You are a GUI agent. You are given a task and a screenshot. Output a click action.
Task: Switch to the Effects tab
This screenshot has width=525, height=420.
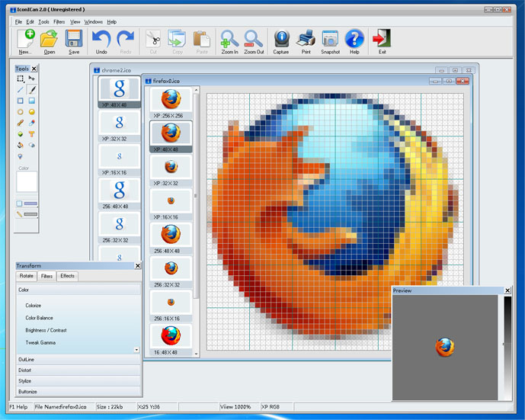[68, 276]
